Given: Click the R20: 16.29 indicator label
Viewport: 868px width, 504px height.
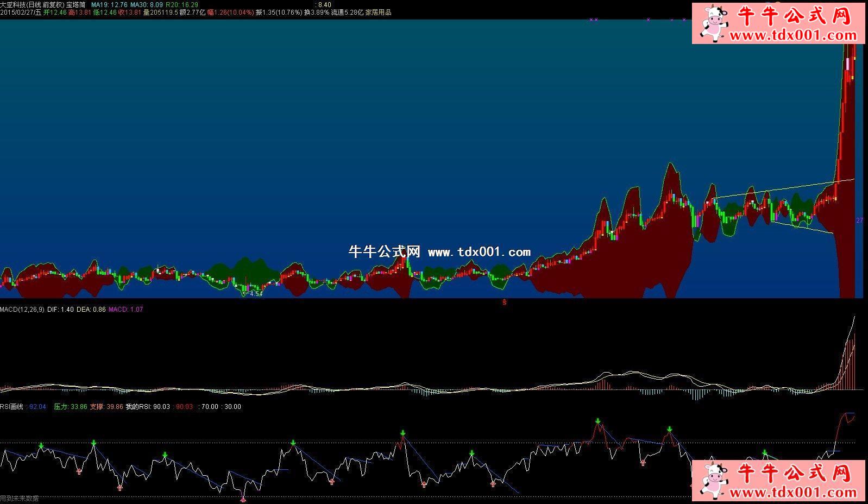Looking at the screenshot, I should [x=182, y=4].
